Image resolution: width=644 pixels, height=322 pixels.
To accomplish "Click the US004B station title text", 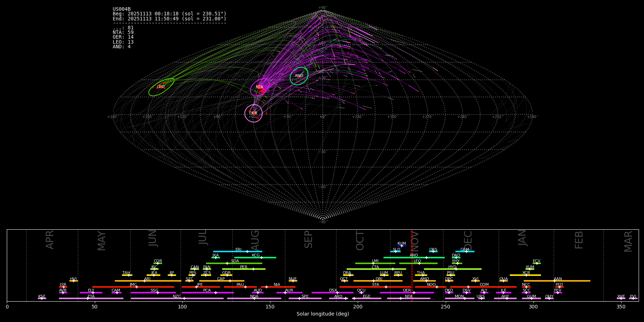I will pos(122,9).
